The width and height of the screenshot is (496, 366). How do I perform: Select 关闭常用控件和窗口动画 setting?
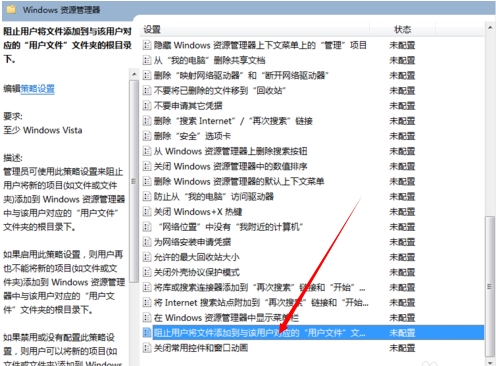click(201, 348)
